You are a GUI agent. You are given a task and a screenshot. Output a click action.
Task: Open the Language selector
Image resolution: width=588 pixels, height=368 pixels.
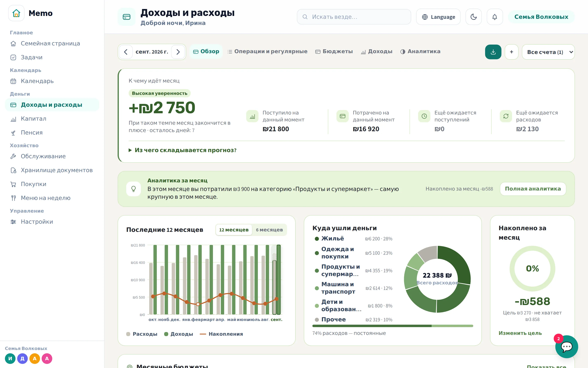[x=438, y=17]
